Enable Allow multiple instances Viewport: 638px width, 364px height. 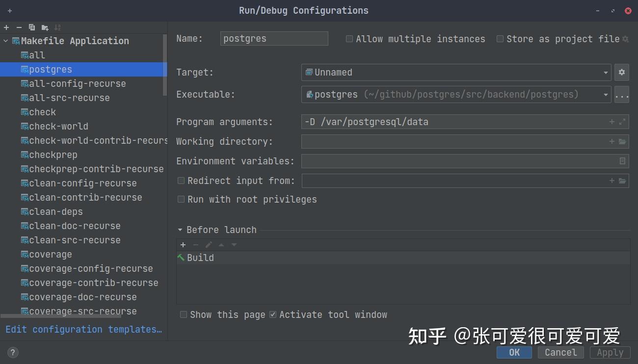[349, 39]
